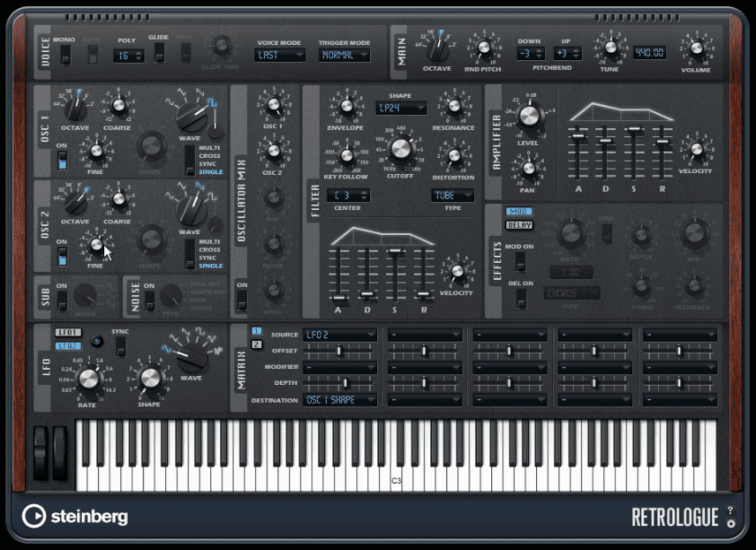The height and width of the screenshot is (550, 756).
Task: Click the Main Tune knob
Action: click(610, 48)
